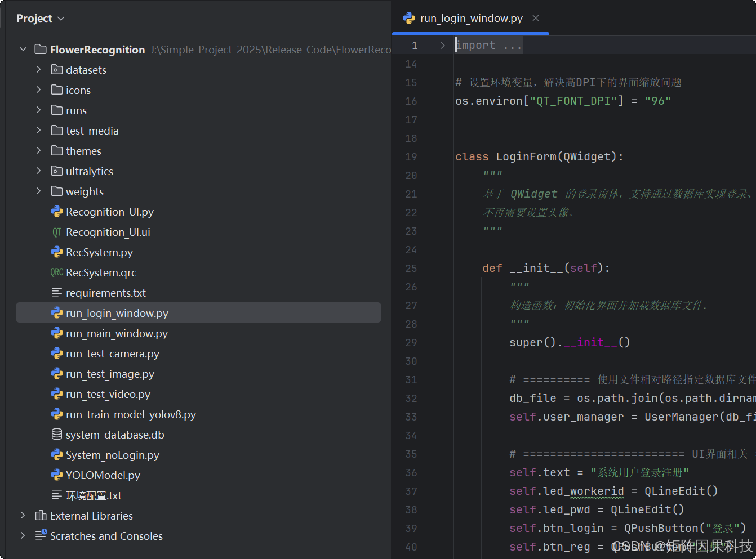
Task: Expand the weights folder
Action: click(x=38, y=191)
